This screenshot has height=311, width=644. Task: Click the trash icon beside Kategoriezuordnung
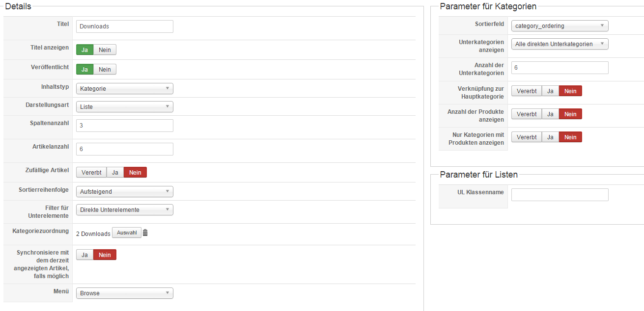tap(145, 233)
